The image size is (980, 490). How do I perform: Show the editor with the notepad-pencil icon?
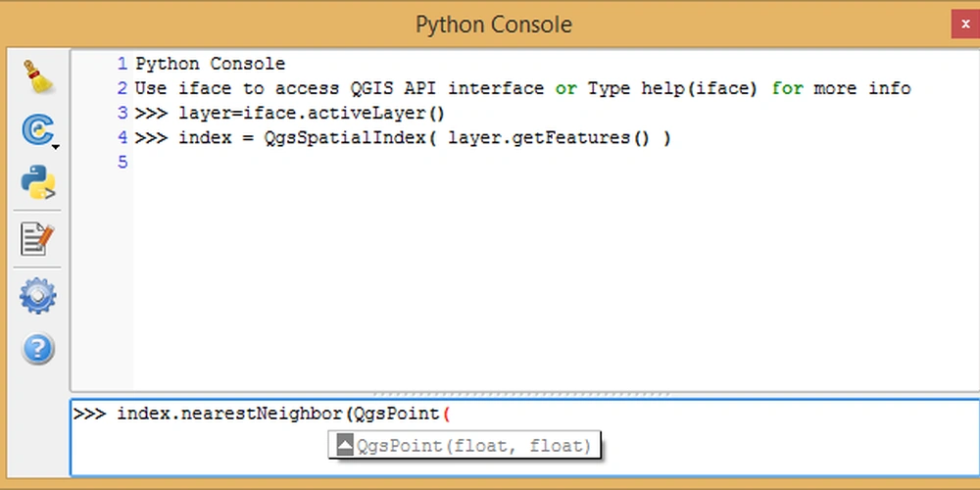(x=37, y=238)
